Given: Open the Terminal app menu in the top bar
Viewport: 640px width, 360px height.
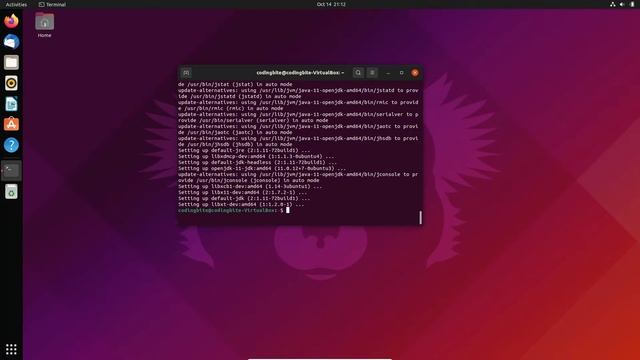Looking at the screenshot, I should [52, 4].
